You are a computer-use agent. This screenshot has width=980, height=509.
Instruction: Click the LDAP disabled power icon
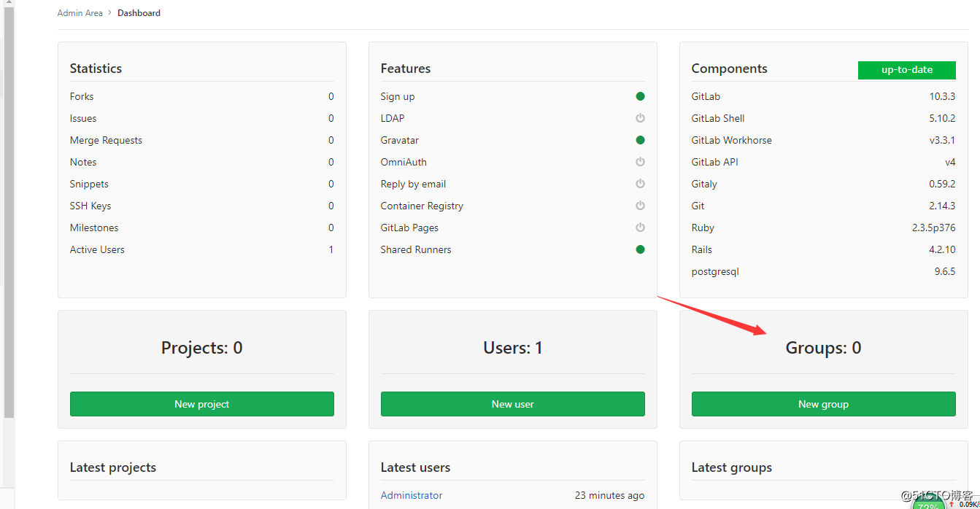[x=640, y=118]
